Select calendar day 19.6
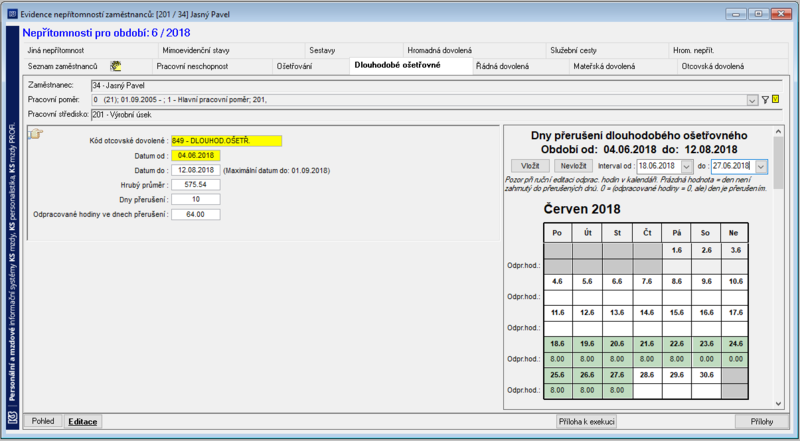Viewport: 800px width, 441px height. 587,344
